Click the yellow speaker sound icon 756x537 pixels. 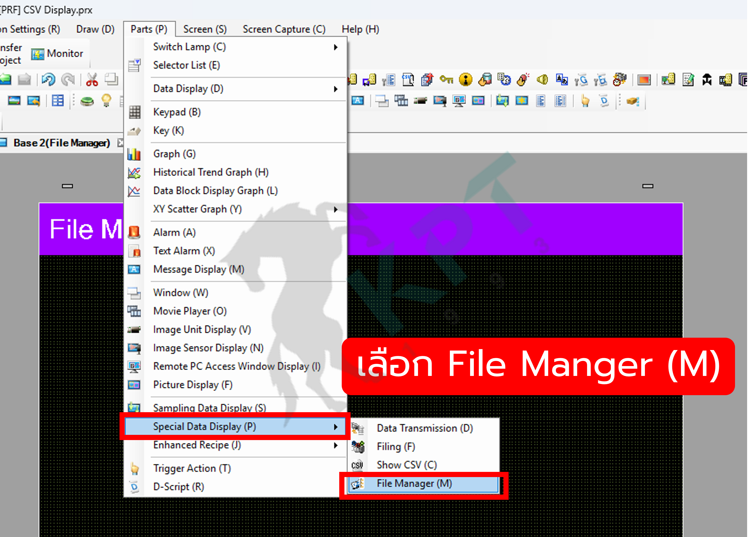click(x=542, y=79)
